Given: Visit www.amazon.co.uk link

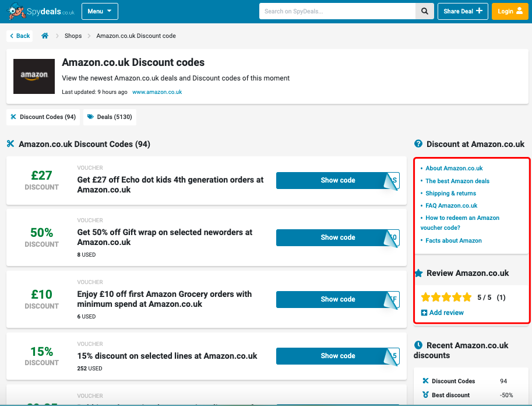Looking at the screenshot, I should point(157,92).
